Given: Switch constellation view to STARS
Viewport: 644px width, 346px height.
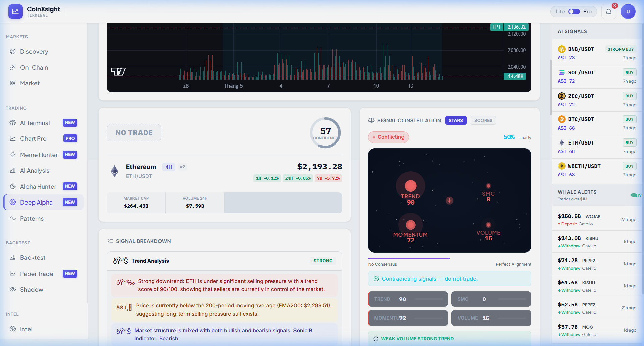Looking at the screenshot, I should pyautogui.click(x=456, y=120).
